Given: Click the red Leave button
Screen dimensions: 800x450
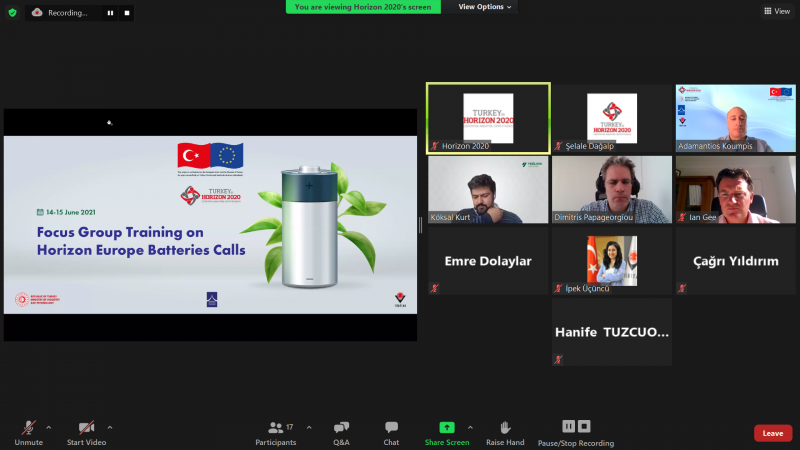Looking at the screenshot, I should [773, 433].
